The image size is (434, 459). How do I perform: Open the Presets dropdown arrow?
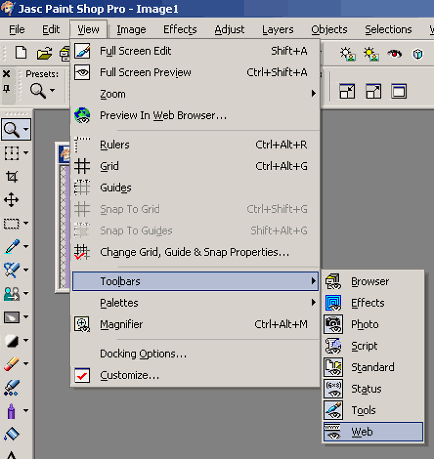click(x=52, y=90)
